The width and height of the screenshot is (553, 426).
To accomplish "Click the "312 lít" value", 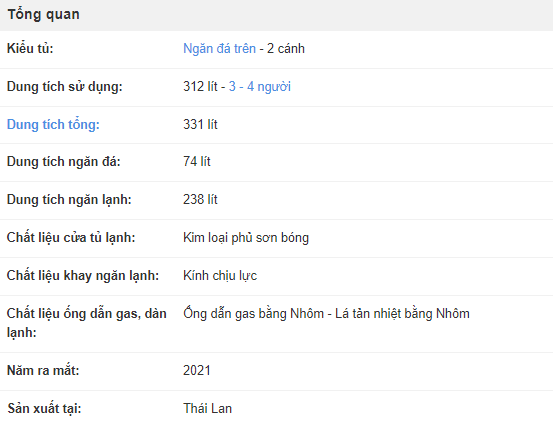I will click(200, 87).
